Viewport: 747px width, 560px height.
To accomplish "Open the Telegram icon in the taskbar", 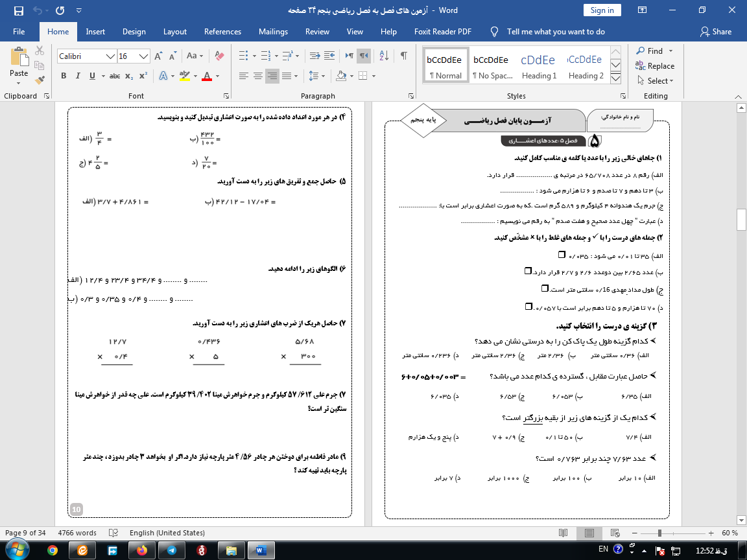I will 171,550.
